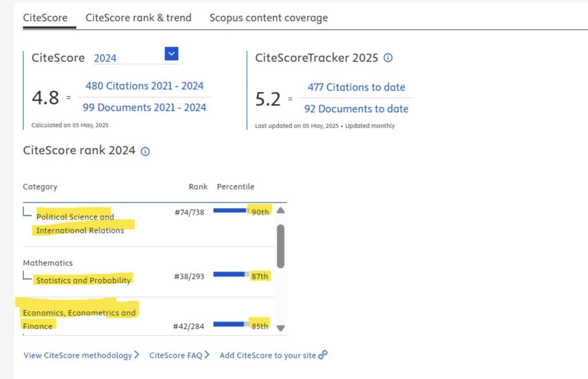The height and width of the screenshot is (379, 588).
Task: Click the rank value #74/738
Action: 189,212
